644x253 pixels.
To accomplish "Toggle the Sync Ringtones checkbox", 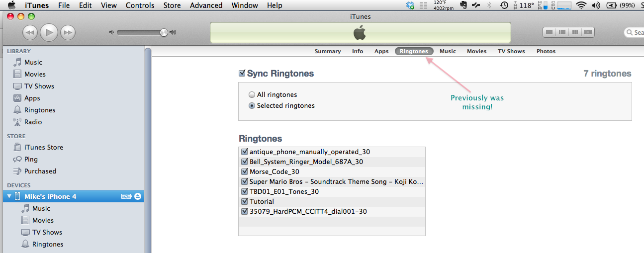I will tap(242, 73).
